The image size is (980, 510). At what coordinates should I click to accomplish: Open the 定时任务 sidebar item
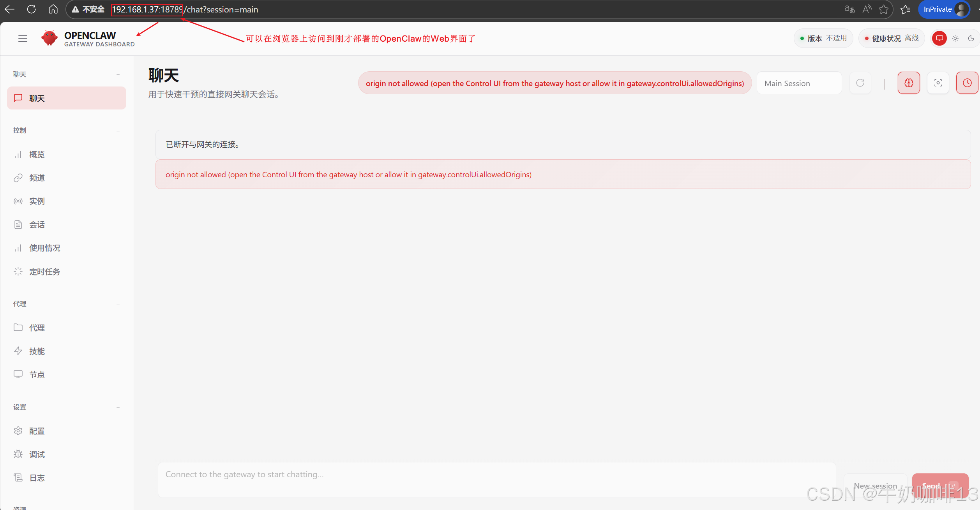pyautogui.click(x=44, y=272)
